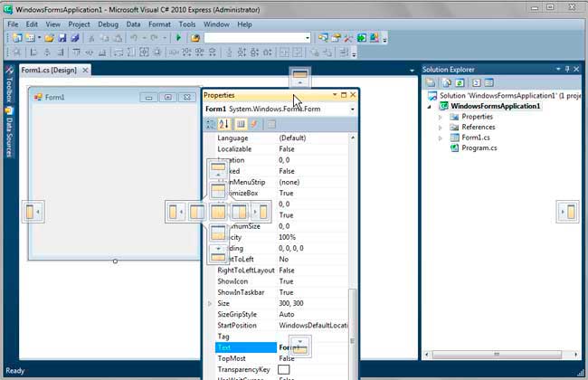Click the TransparencyKey color swatch

point(284,369)
